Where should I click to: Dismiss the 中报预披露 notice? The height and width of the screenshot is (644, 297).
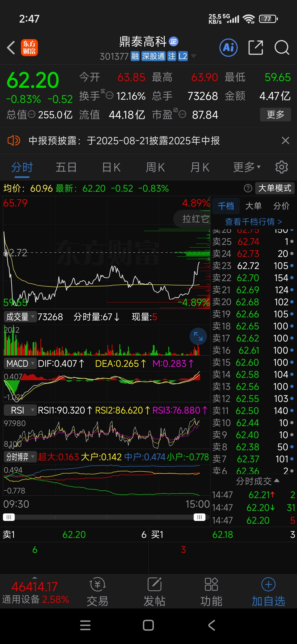tap(285, 141)
